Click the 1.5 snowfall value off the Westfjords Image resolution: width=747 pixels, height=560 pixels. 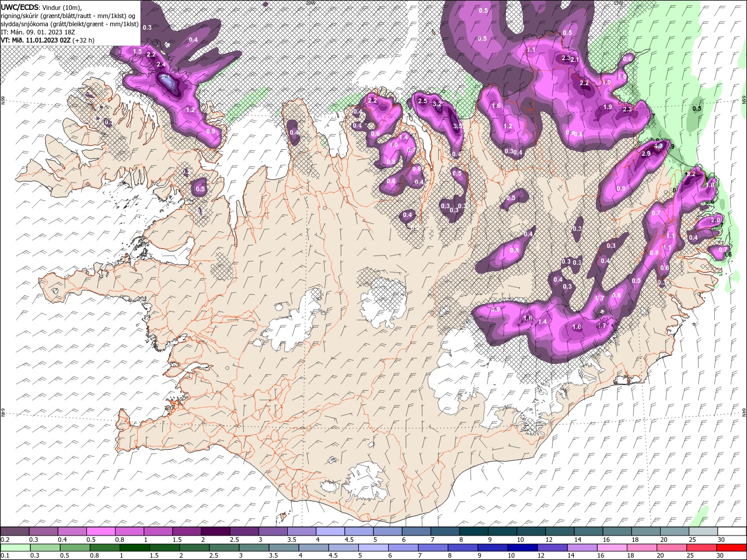coord(138,51)
